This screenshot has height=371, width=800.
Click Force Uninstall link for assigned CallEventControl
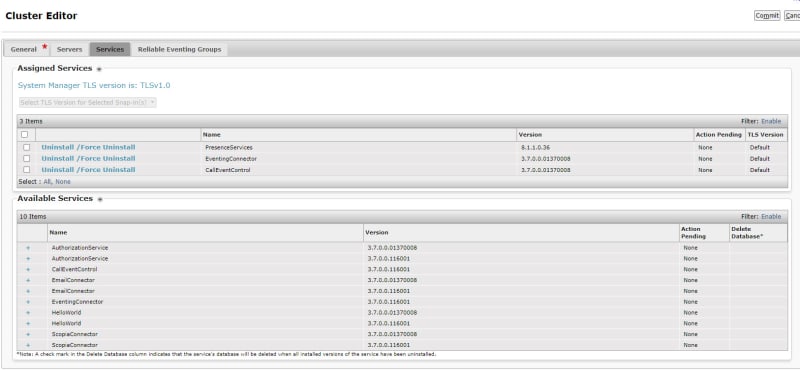(x=106, y=170)
